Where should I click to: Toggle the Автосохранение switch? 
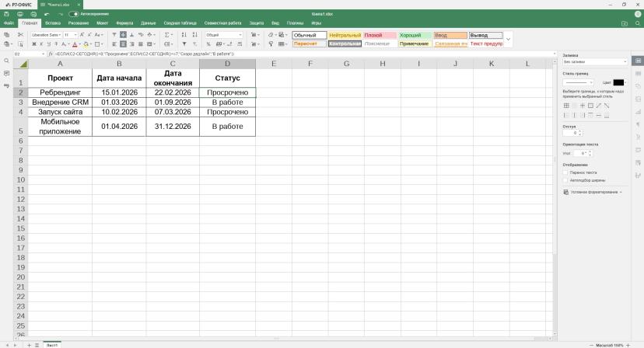coord(74,14)
